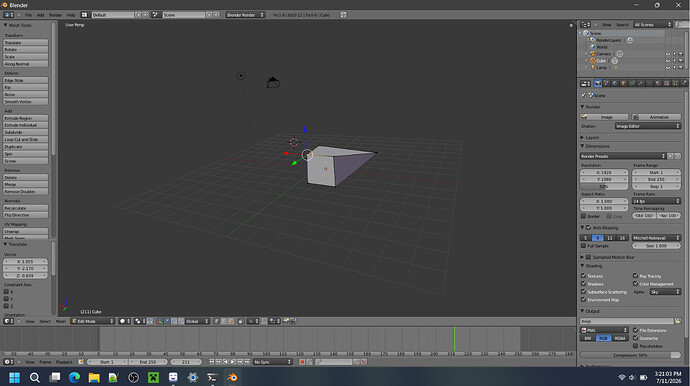Play animation forward
The height and width of the screenshot is (386, 690).
click(233, 362)
